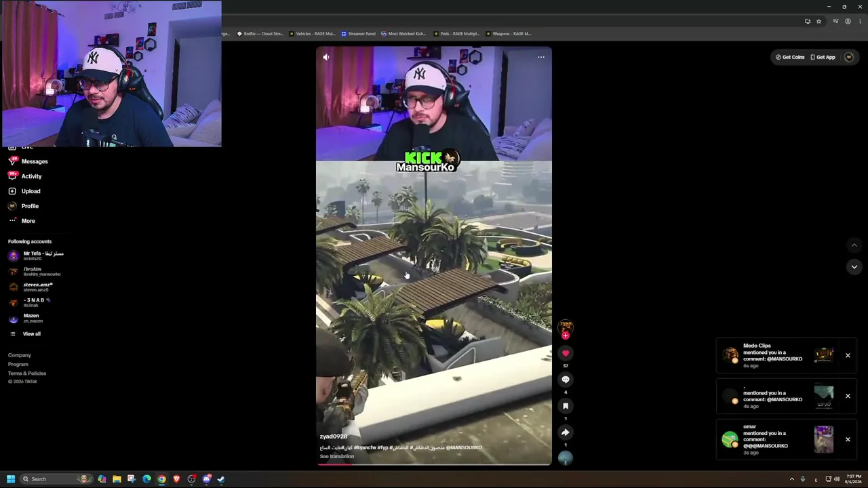Open zyad0928 creator username
This screenshot has height=488, width=868.
point(334,436)
